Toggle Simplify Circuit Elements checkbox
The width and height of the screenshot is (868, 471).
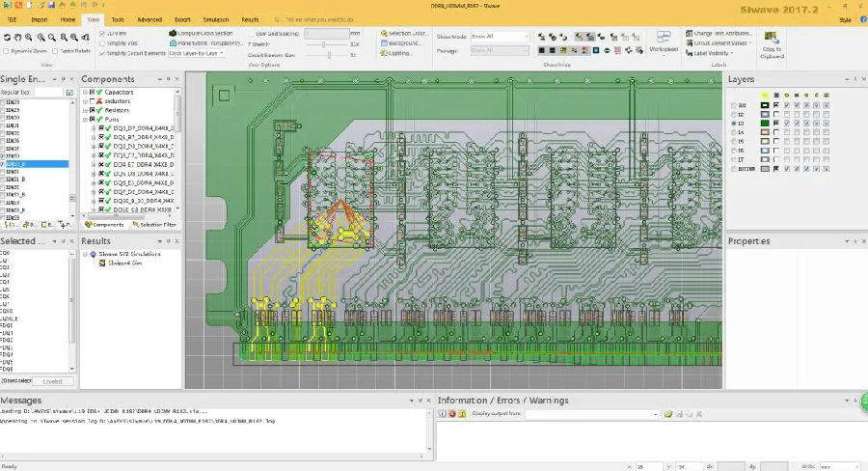click(x=102, y=53)
